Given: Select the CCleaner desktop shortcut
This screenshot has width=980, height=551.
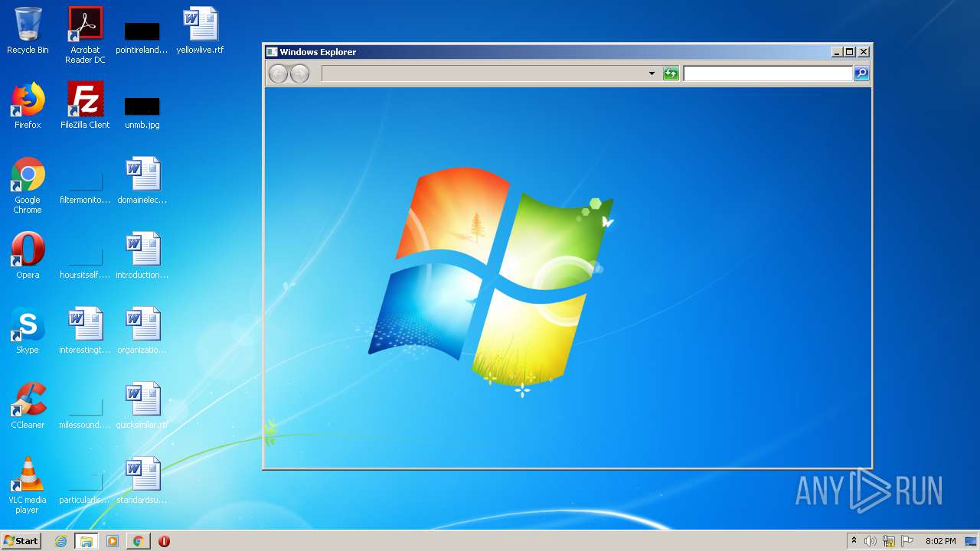Looking at the screenshot, I should [x=28, y=406].
